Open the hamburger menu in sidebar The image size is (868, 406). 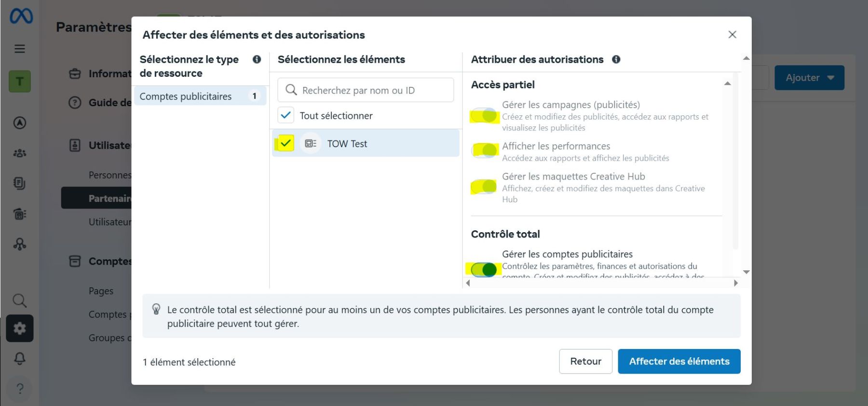click(x=20, y=49)
